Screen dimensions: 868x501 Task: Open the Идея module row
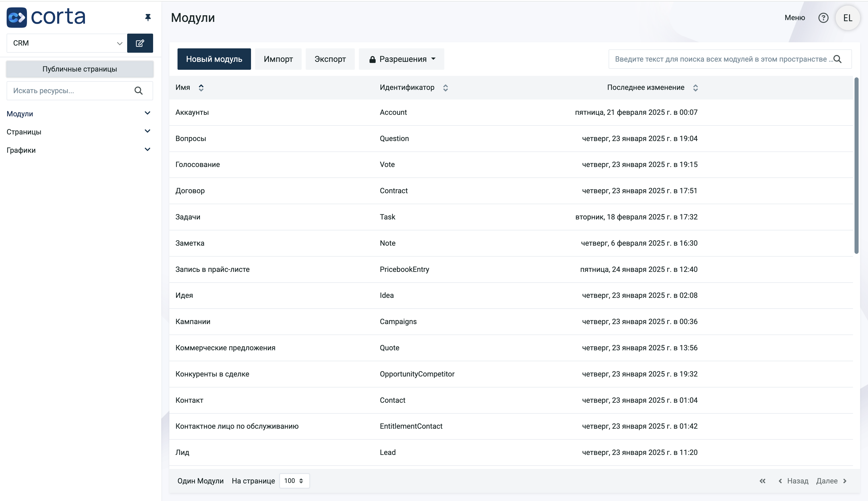[511, 296]
